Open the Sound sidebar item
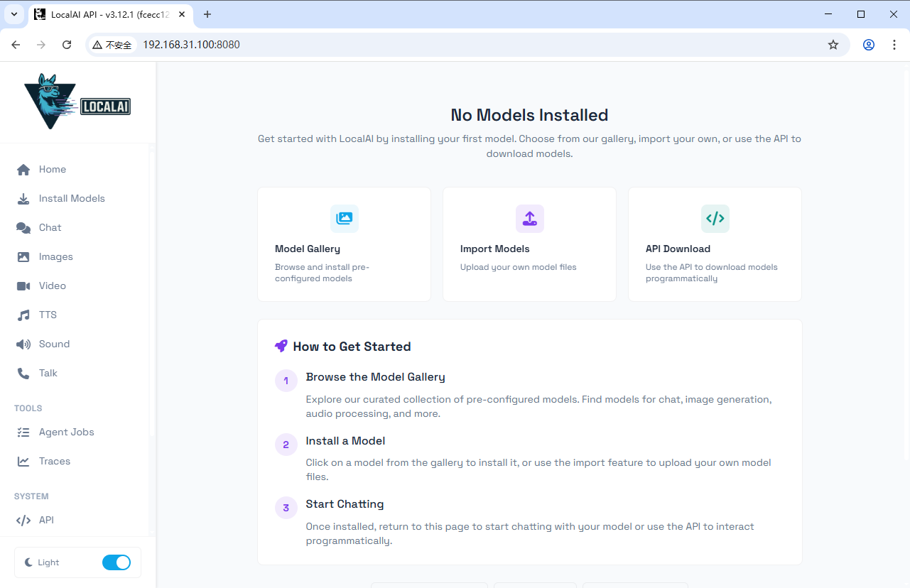This screenshot has width=910, height=588. (78, 344)
